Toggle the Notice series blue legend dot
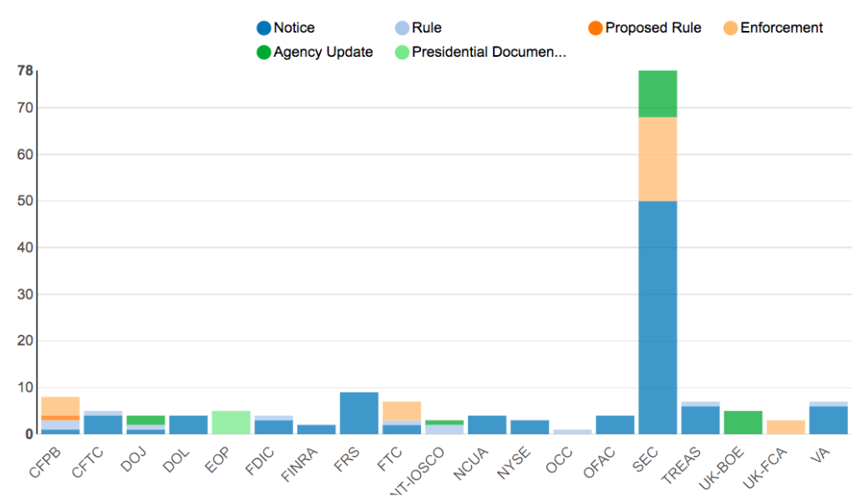 [264, 28]
